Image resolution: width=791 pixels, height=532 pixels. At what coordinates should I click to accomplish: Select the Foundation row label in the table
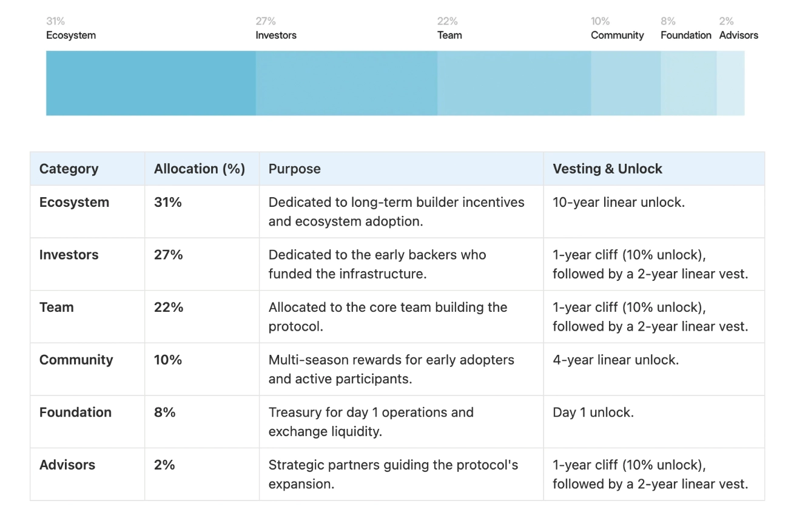point(75,412)
